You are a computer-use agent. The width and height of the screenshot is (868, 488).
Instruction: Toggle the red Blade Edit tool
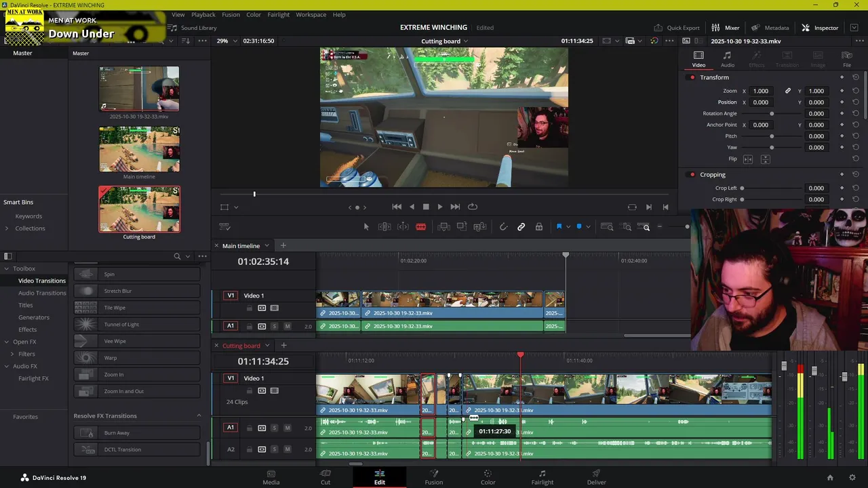(x=420, y=227)
